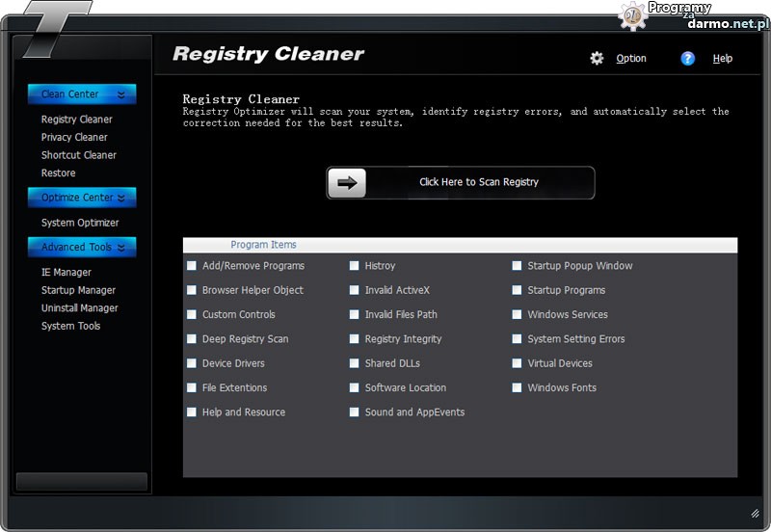Viewport: 771px width, 532px height.
Task: Tick the Windows Fonts checkbox
Action: 517,388
